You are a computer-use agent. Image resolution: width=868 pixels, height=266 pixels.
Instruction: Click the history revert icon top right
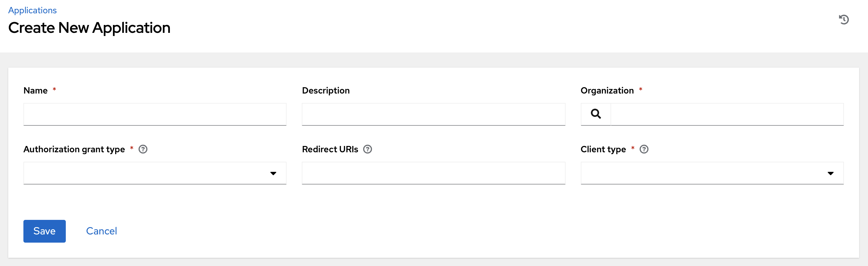pos(844,20)
